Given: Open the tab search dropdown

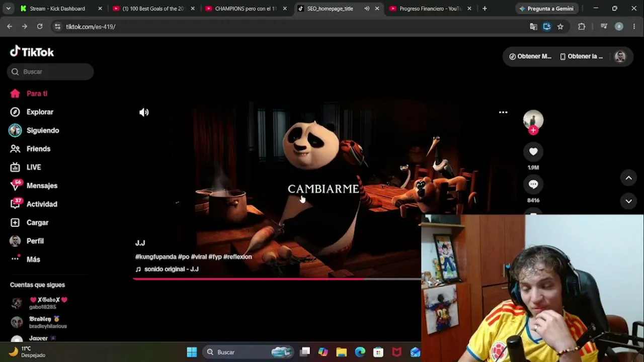Looking at the screenshot, I should [x=8, y=9].
